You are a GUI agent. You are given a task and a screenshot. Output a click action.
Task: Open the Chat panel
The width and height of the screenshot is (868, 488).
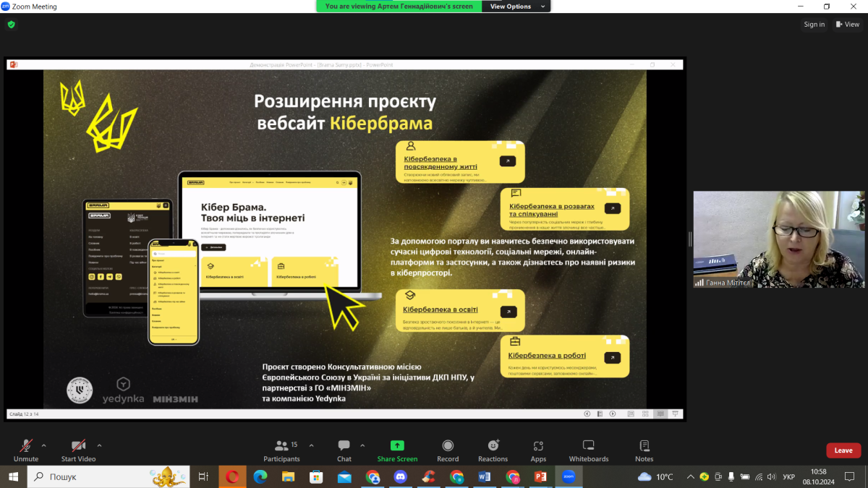pos(344,450)
